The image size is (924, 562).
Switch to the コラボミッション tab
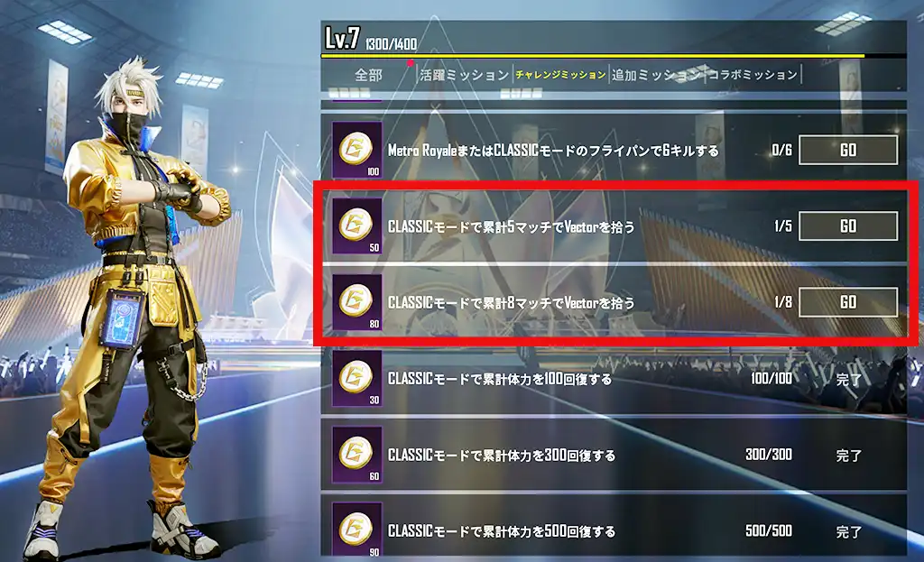(753, 75)
